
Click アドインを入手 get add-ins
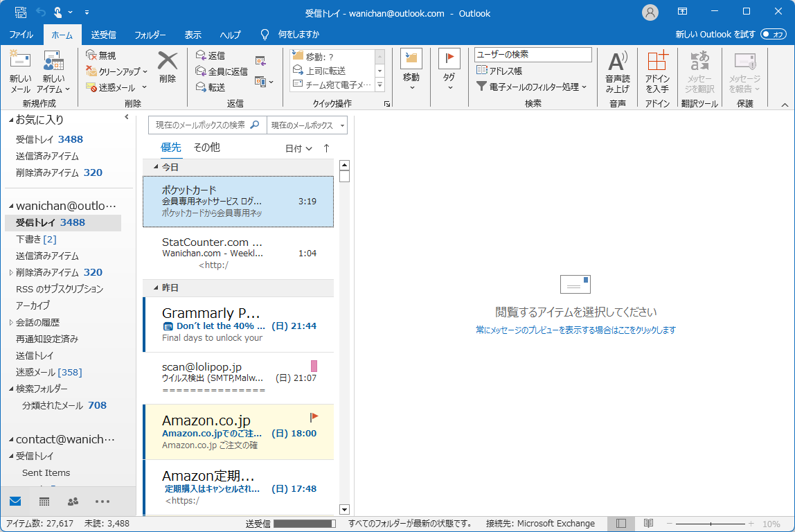(x=657, y=71)
